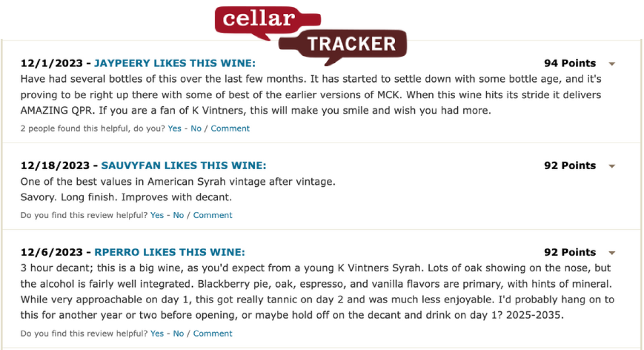This screenshot has width=644, height=350.
Task: Mark RPERRO's review helpful with Yes
Action: click(157, 333)
